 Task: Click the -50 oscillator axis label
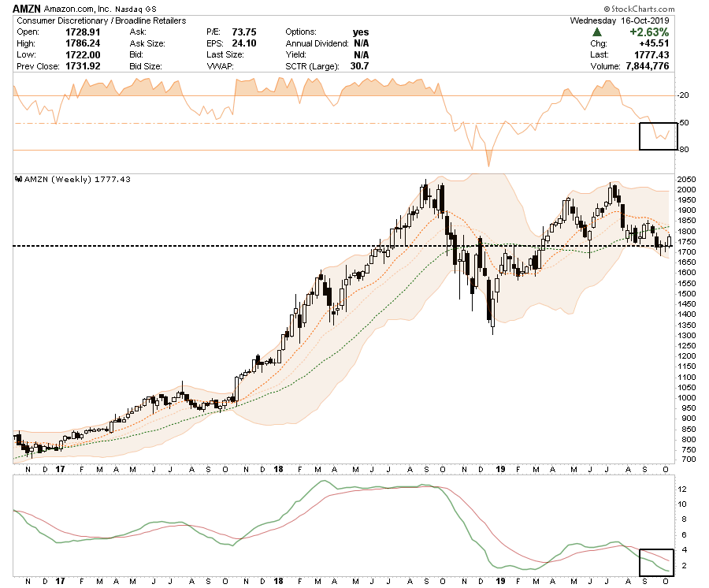[x=683, y=123]
